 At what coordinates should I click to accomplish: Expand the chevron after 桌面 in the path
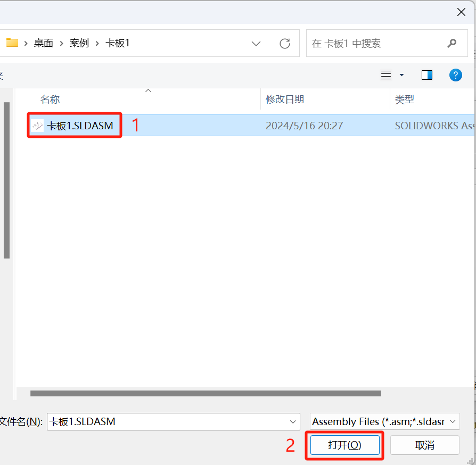pos(62,44)
